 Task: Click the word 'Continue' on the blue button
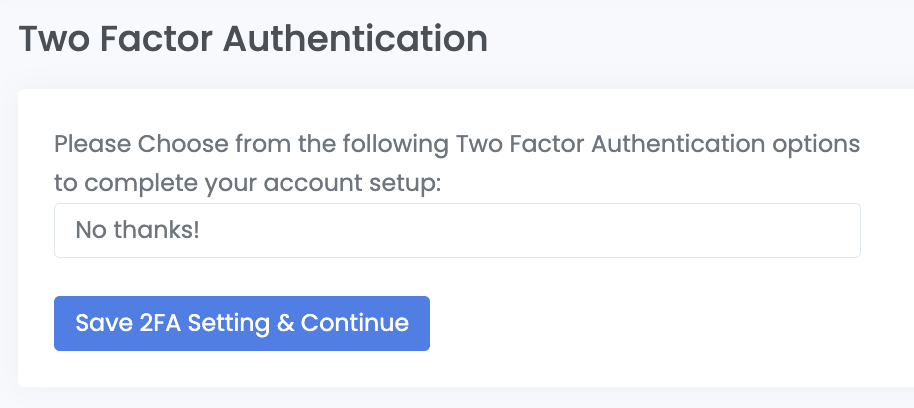point(355,323)
